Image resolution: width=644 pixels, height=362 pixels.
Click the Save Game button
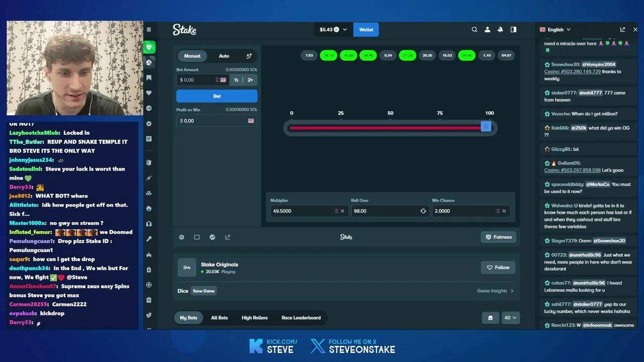pyautogui.click(x=204, y=291)
